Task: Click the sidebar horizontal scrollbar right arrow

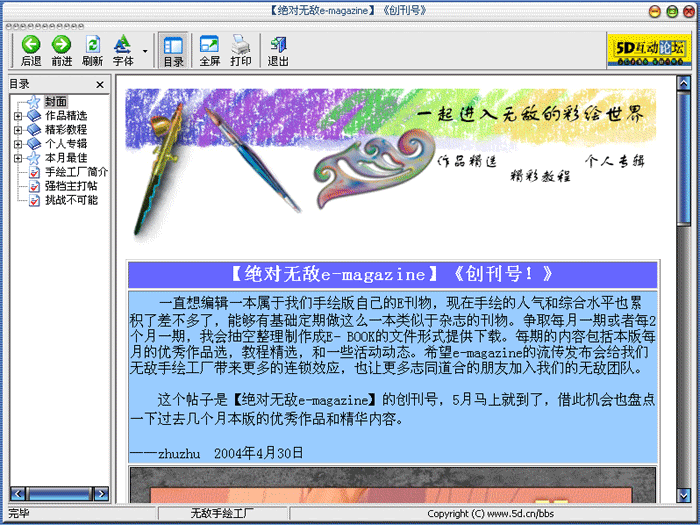Action: click(x=101, y=494)
